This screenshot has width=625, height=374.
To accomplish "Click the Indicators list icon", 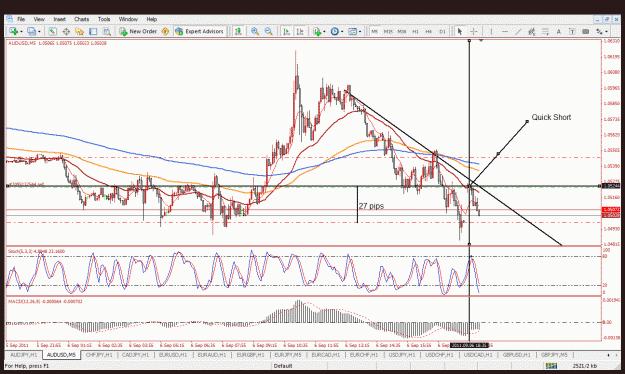I will [x=317, y=31].
